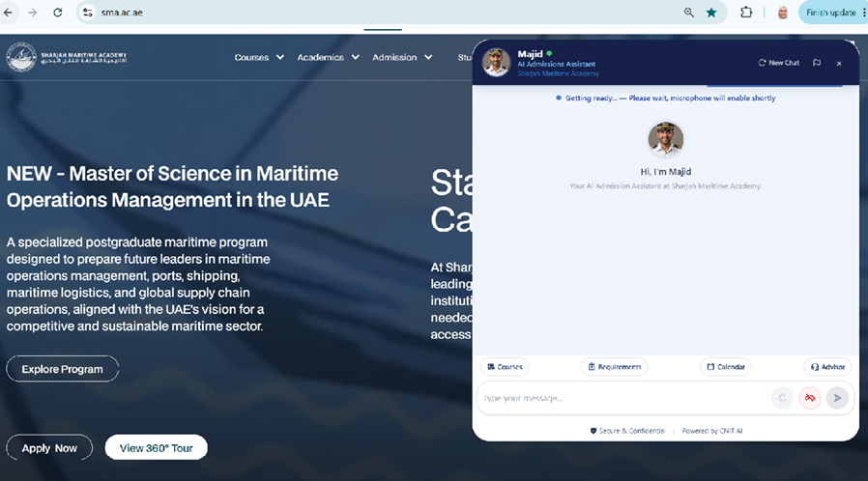Click the flag icon in chat header
The image size is (868, 481).
817,63
